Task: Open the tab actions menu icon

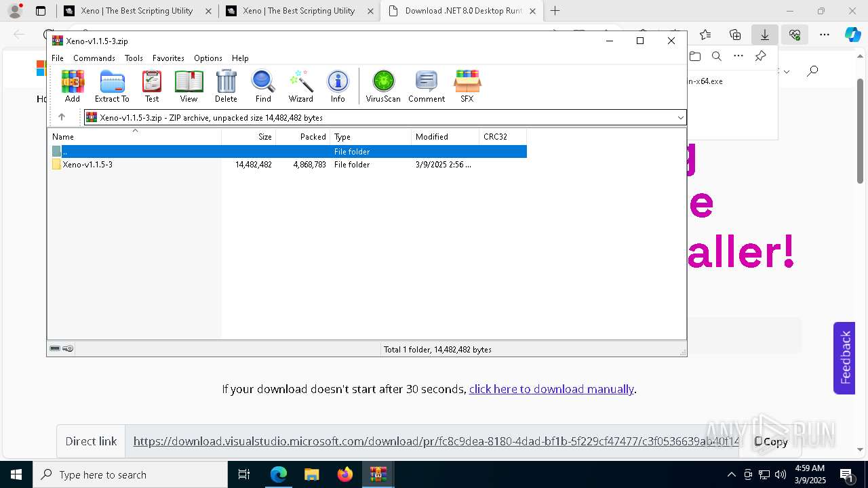Action: click(x=41, y=11)
